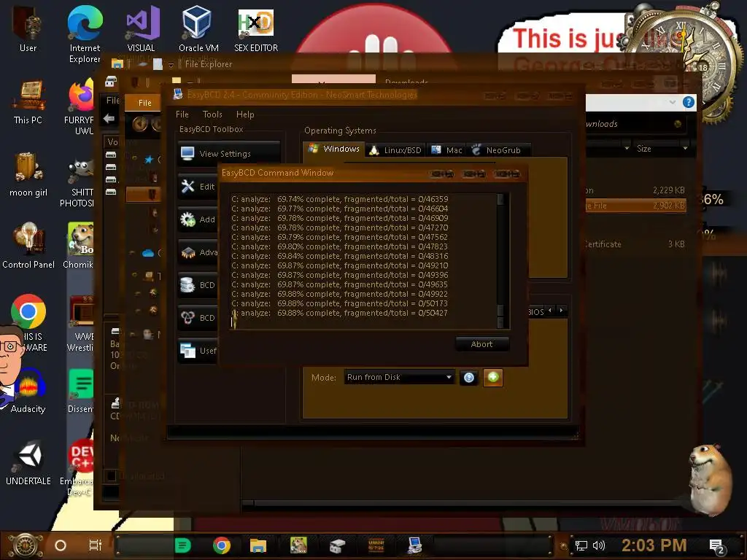Abort the EasyBCD command
Viewport: 747px width, 560px height.
pyautogui.click(x=481, y=344)
